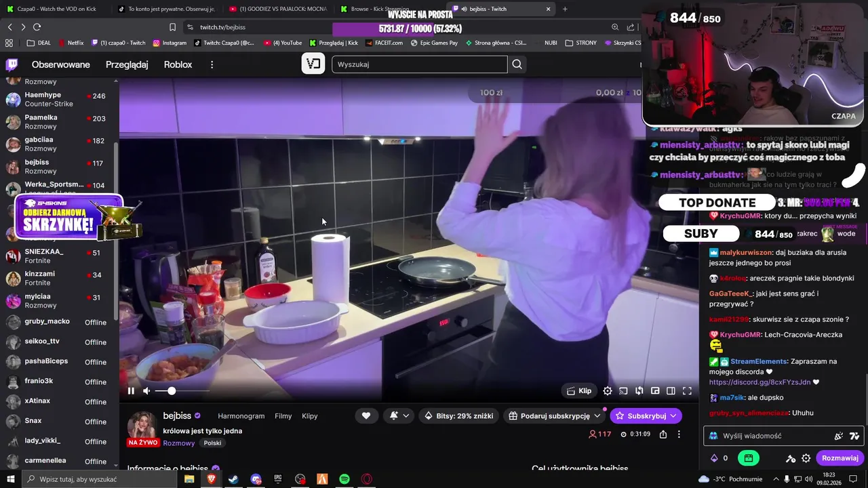Open three-dot more options below stream
868x488 pixels.
click(x=679, y=434)
